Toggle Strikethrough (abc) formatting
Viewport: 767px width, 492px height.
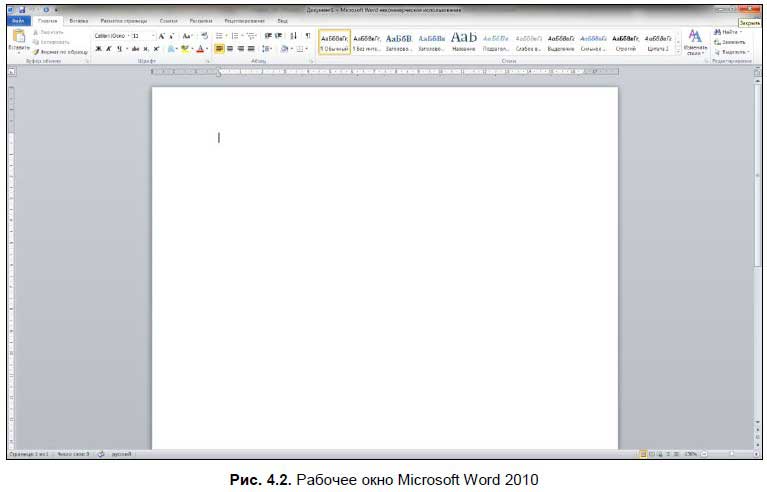coord(135,49)
